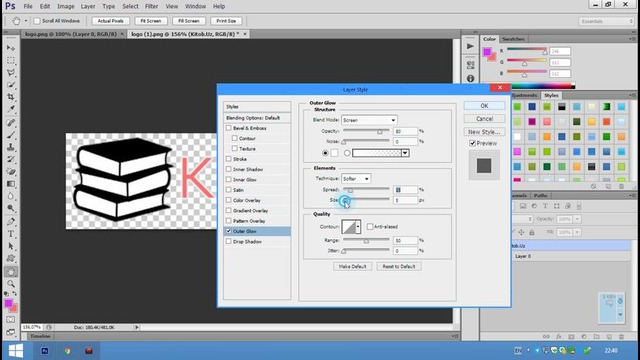Open Photoshop from the taskbar

pyautogui.click(x=45, y=351)
